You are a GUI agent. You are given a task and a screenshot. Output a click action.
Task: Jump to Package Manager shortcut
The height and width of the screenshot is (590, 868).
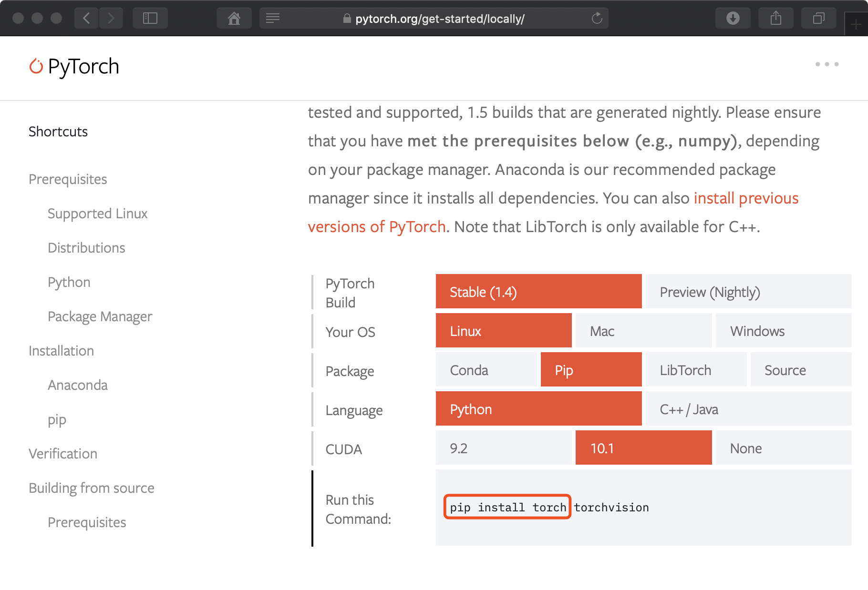coord(100,316)
